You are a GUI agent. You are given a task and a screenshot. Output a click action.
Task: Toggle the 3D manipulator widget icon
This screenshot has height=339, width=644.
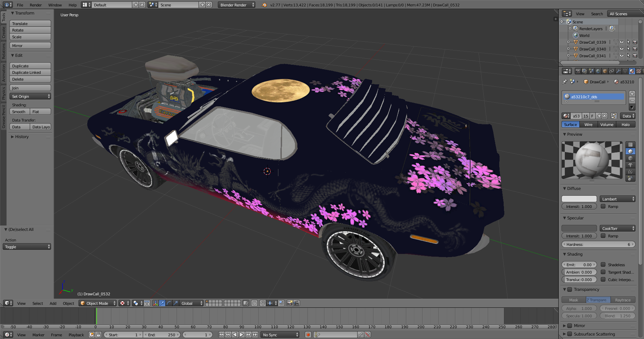pos(155,303)
